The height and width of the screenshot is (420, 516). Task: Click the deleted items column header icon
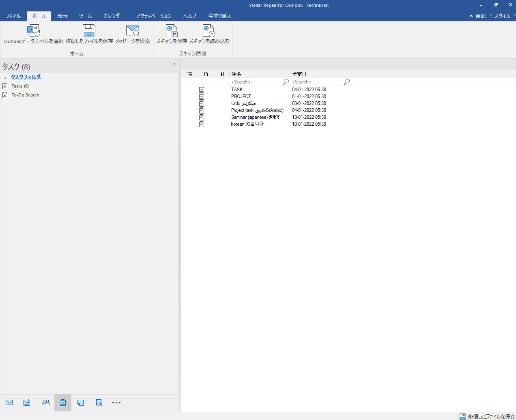coord(189,74)
